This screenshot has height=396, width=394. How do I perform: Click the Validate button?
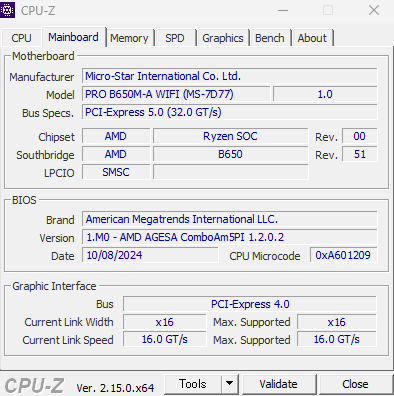278,384
